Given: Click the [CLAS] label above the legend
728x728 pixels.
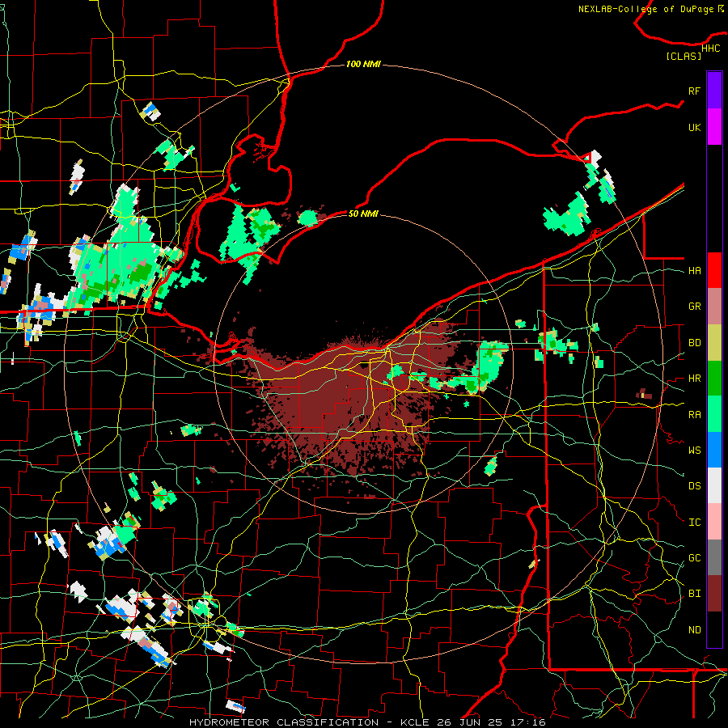Looking at the screenshot, I should point(684,56).
